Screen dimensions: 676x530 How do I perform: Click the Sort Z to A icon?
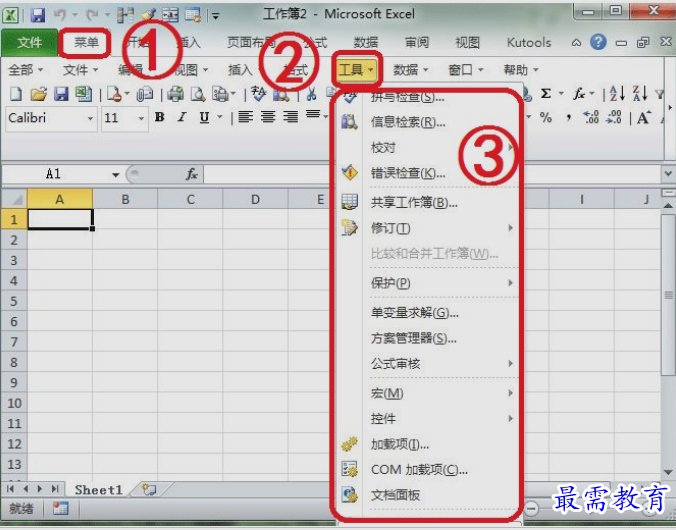[640, 93]
